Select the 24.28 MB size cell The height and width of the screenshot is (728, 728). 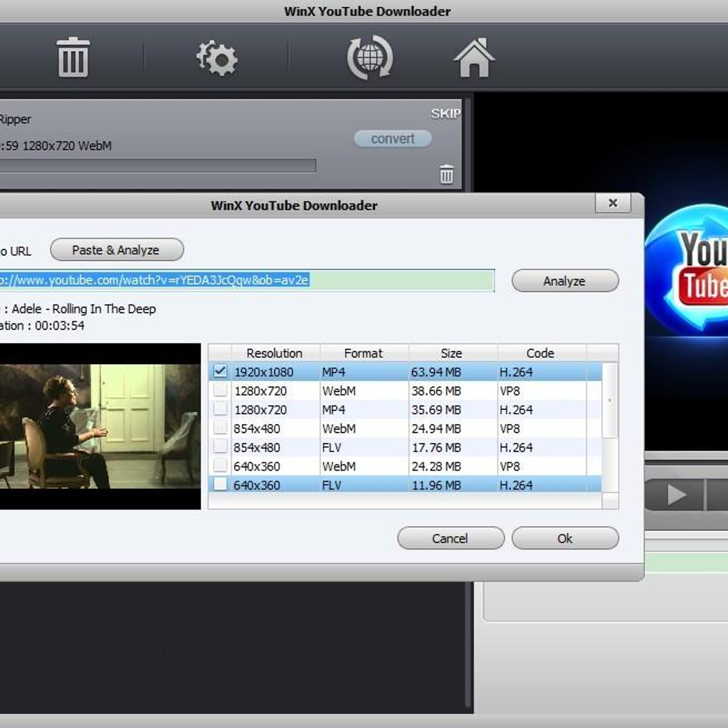[436, 466]
